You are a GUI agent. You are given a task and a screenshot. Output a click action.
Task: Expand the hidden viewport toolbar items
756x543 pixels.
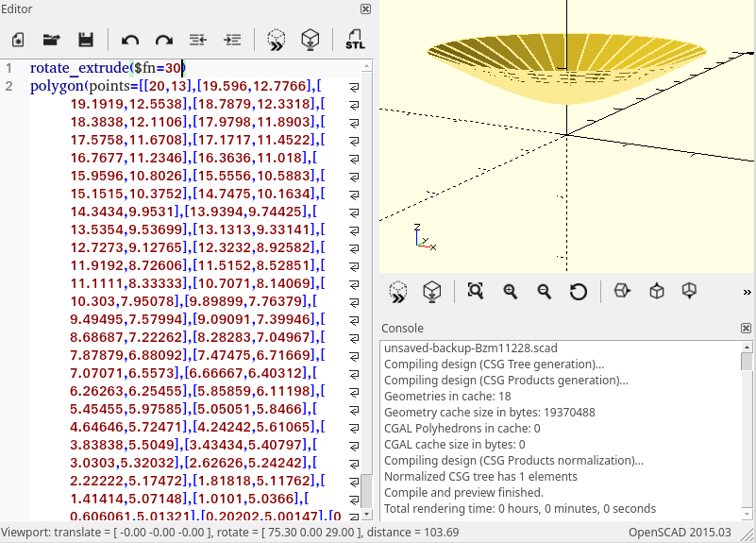(x=747, y=292)
